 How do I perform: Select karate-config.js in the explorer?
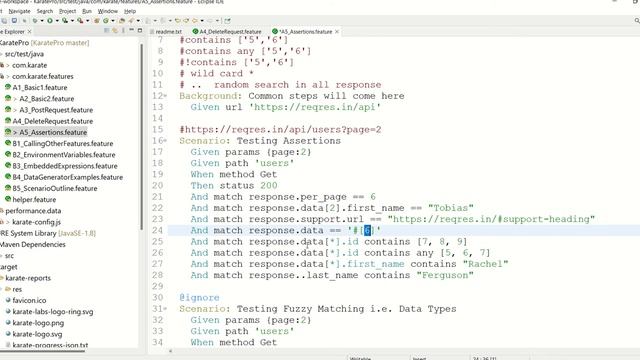pyautogui.click(x=36, y=222)
